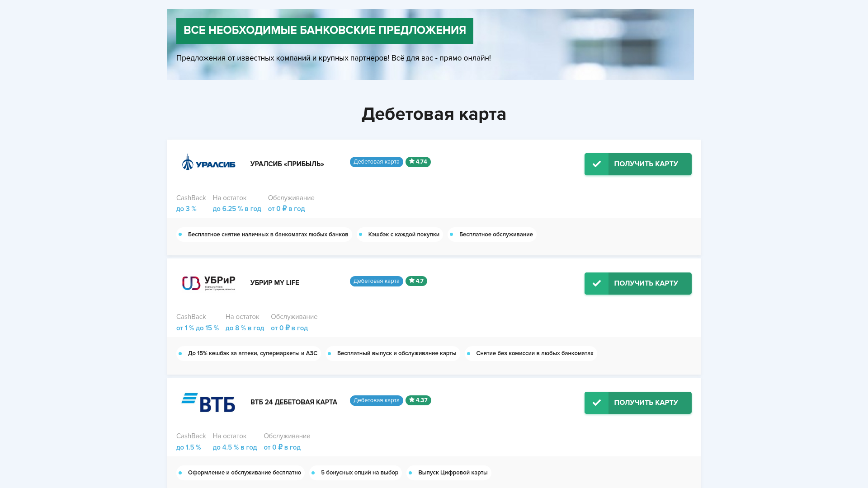Get the УРАЛСИБ «ПРИБЫЛЬ» card
The width and height of the screenshot is (868, 488).
[638, 164]
